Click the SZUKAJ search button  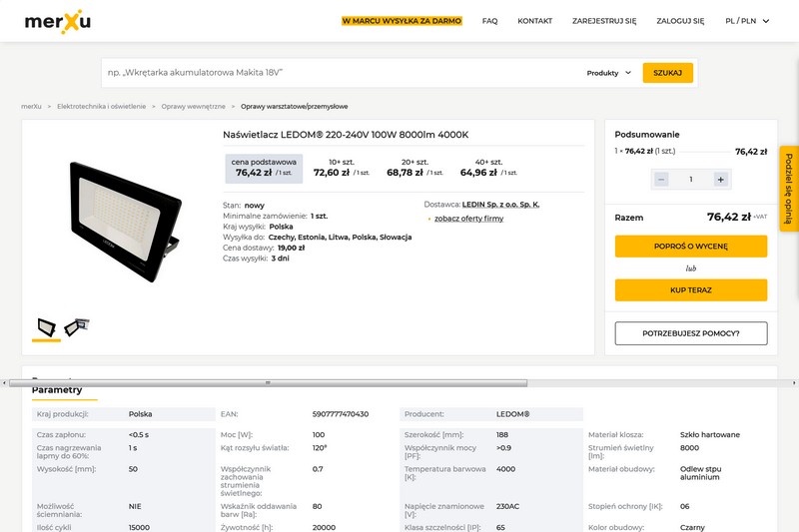pos(667,73)
